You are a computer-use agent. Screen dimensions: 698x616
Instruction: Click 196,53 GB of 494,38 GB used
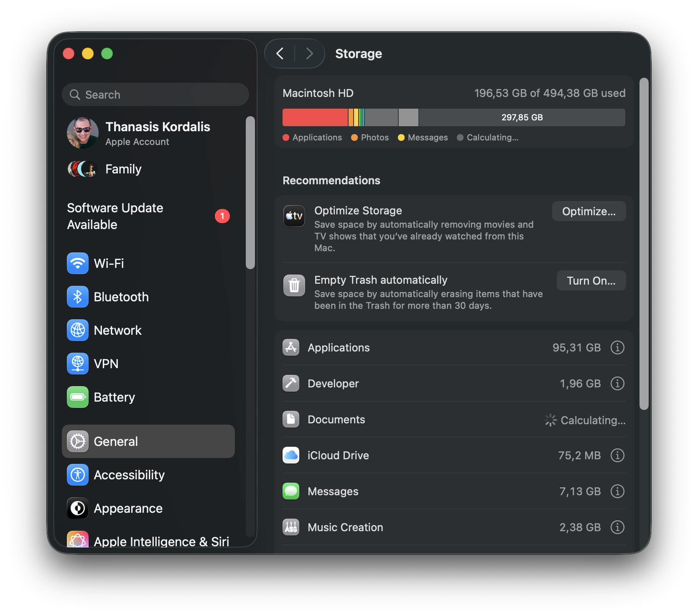[x=550, y=93]
